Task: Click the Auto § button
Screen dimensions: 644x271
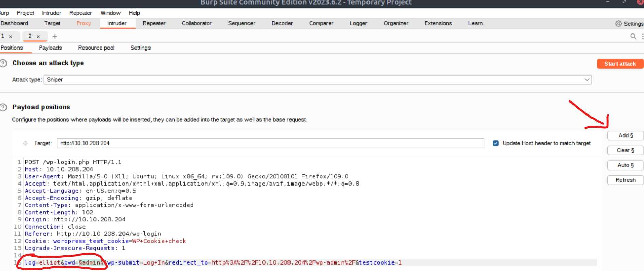Action: coord(626,165)
